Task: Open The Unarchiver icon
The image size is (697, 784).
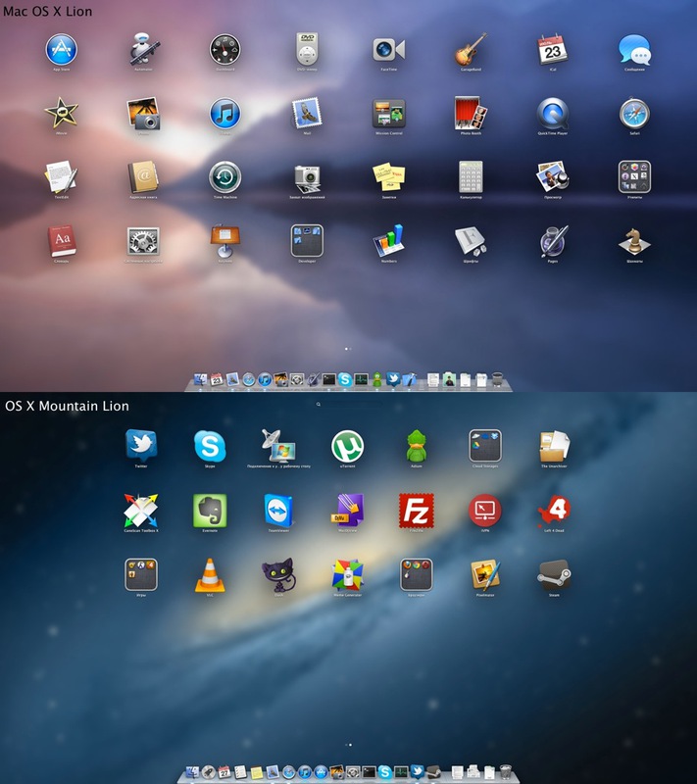Action: (x=554, y=446)
